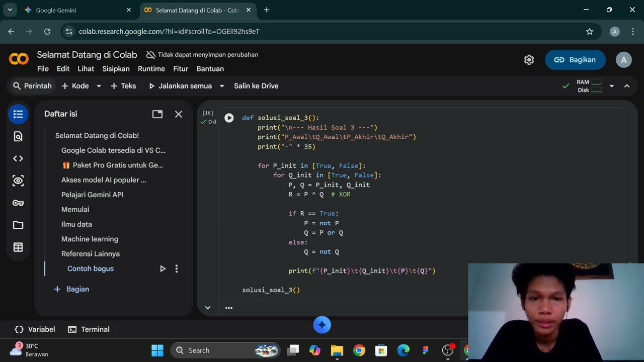Open the code snippets sidebar icon

pyautogui.click(x=18, y=158)
